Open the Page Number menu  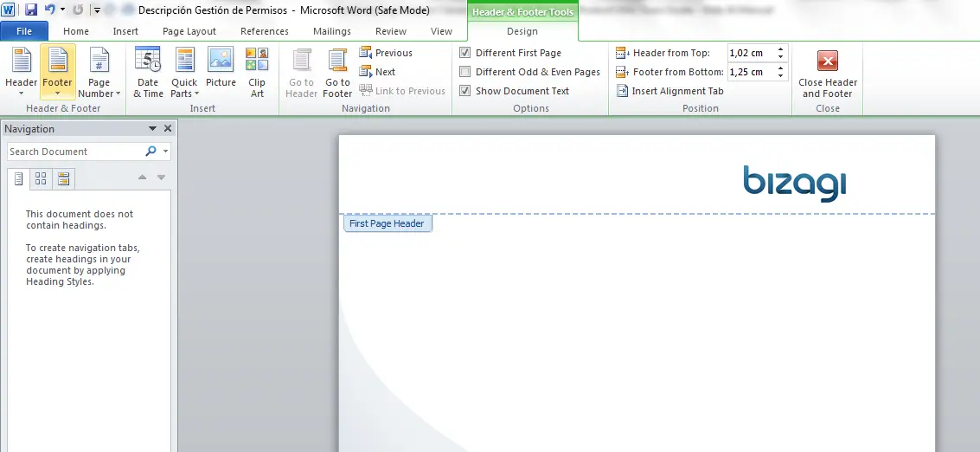coord(99,72)
